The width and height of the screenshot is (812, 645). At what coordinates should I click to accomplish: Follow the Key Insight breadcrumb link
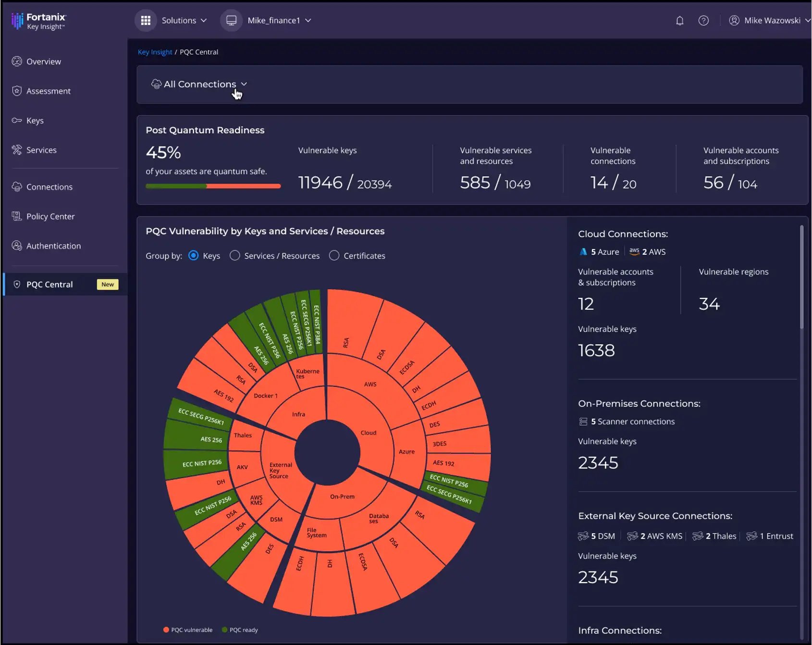coord(155,52)
